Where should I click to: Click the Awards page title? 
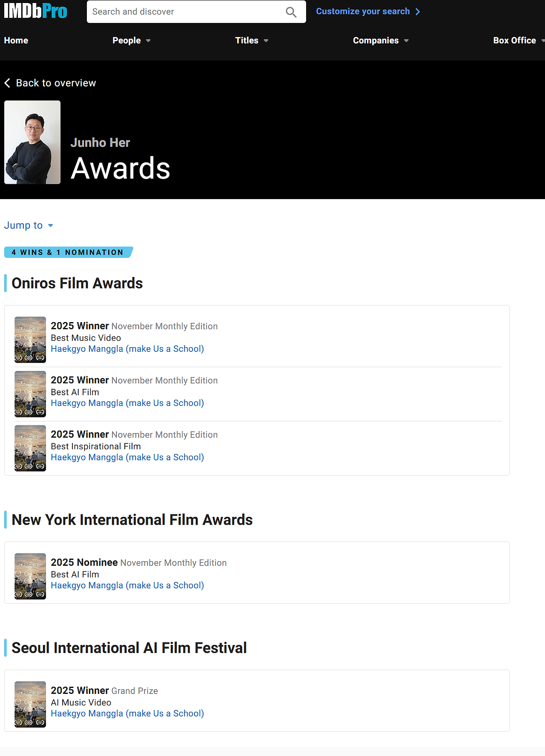point(120,168)
